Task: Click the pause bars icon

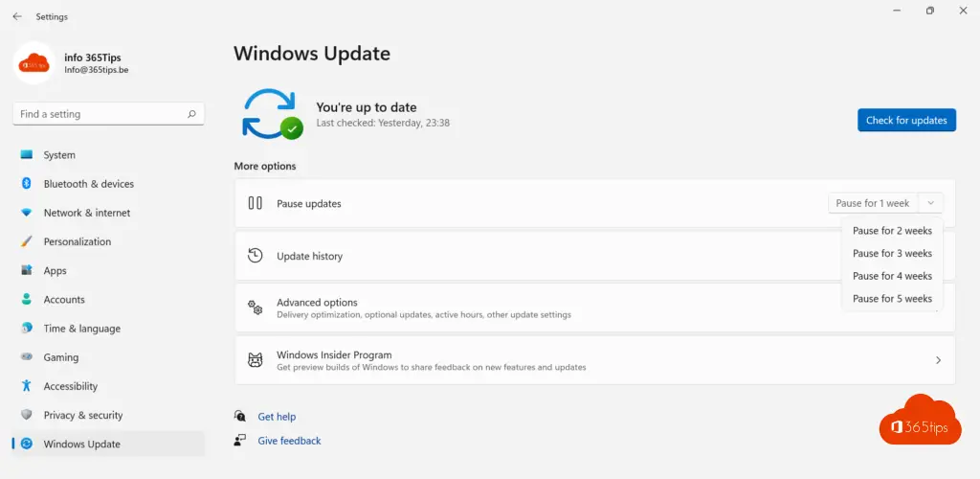Action: pos(255,203)
